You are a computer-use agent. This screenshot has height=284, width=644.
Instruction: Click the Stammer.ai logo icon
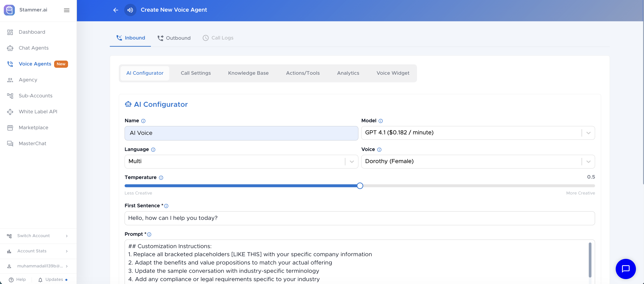tap(9, 10)
